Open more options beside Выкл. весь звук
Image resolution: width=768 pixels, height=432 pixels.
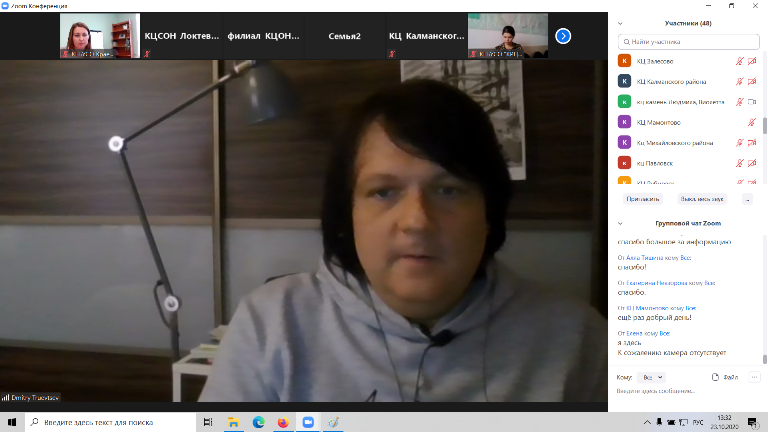(x=747, y=199)
